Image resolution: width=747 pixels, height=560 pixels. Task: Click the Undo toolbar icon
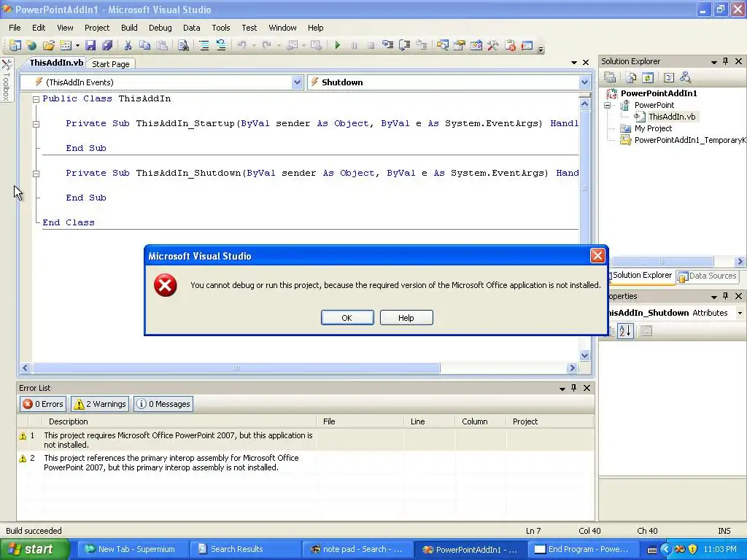(241, 45)
